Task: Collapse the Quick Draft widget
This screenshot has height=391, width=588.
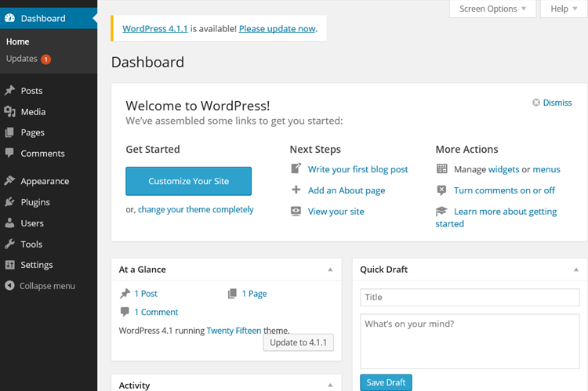Action: click(x=576, y=270)
